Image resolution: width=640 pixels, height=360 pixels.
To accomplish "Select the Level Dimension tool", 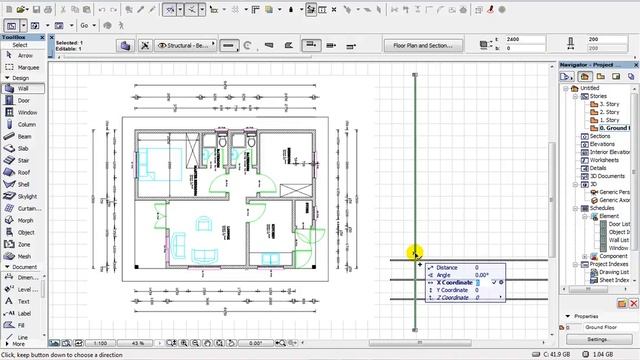I will click(21, 289).
